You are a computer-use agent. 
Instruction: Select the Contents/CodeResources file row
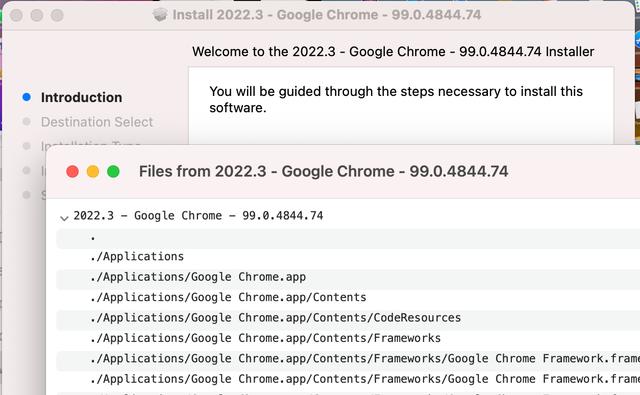click(348, 318)
